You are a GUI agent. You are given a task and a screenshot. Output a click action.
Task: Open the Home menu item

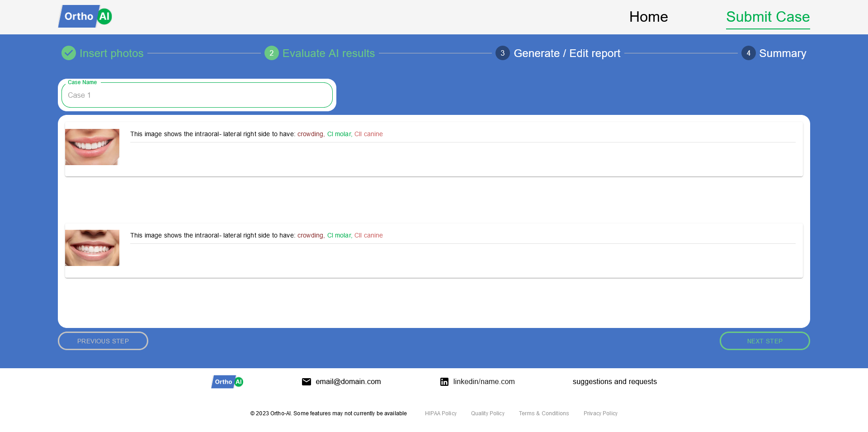coord(648,17)
